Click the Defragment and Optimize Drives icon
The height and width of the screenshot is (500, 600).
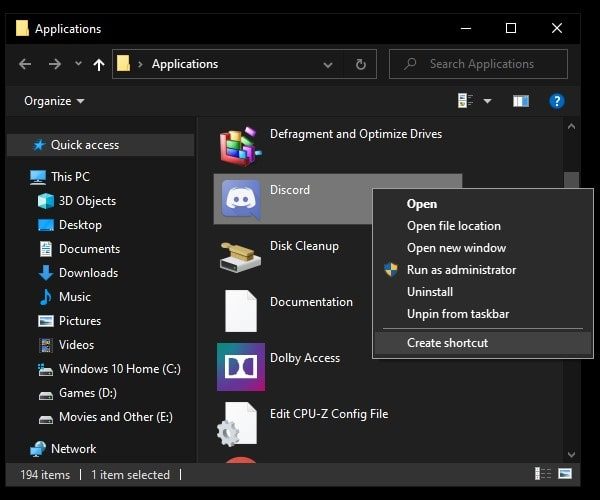click(x=241, y=147)
